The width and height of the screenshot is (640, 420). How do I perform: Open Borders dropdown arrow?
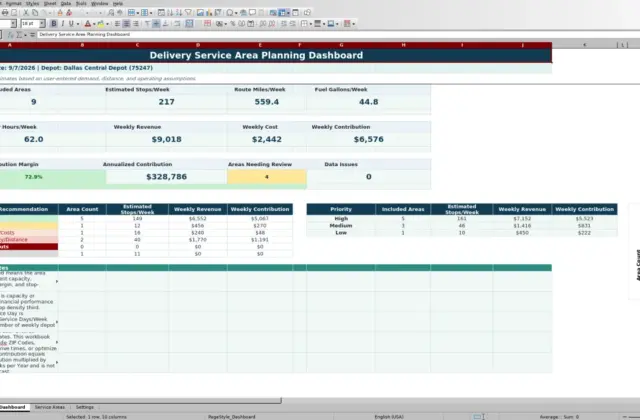(x=311, y=24)
